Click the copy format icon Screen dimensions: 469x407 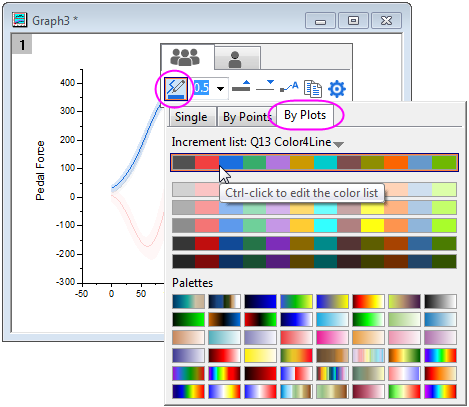point(313,89)
